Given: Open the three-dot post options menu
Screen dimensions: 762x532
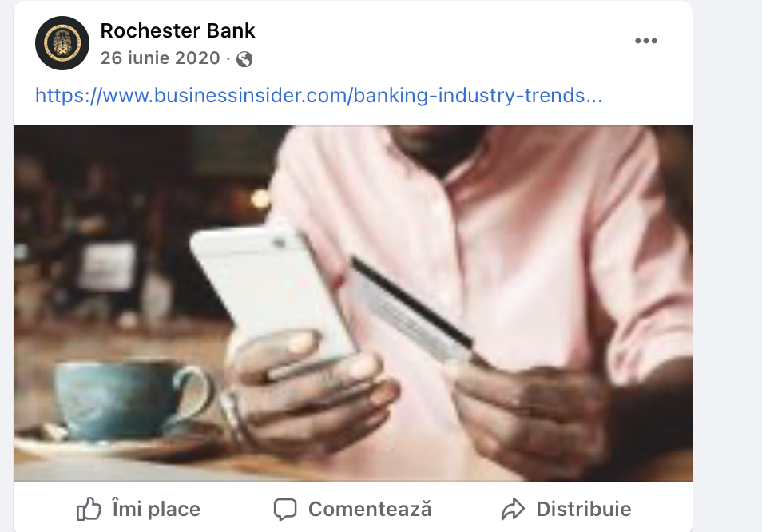Looking at the screenshot, I should (x=646, y=41).
